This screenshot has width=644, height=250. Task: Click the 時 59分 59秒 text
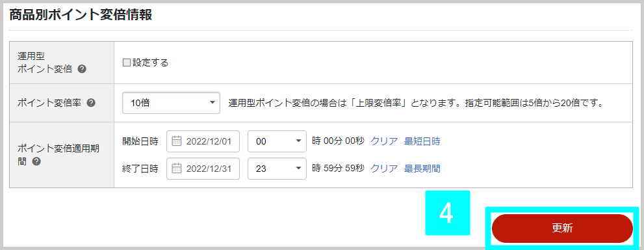(x=338, y=169)
